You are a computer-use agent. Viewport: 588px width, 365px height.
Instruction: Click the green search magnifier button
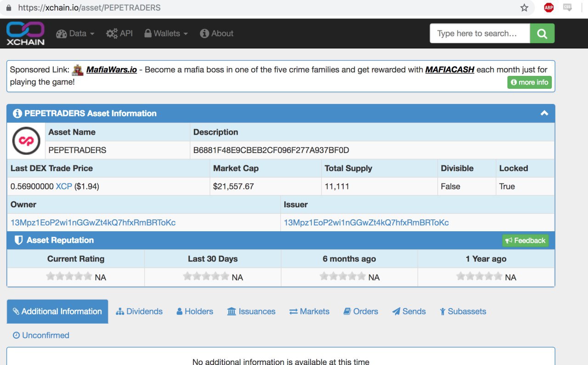542,34
